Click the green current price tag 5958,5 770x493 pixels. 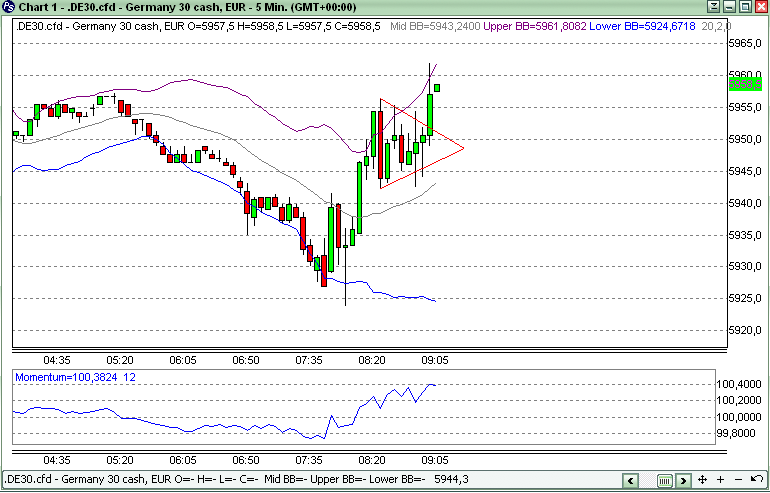[745, 84]
